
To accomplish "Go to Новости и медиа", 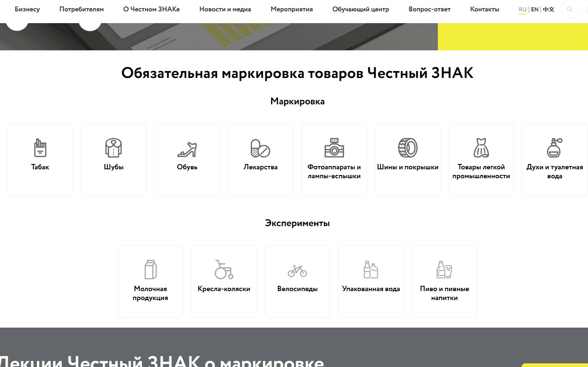I will (225, 9).
